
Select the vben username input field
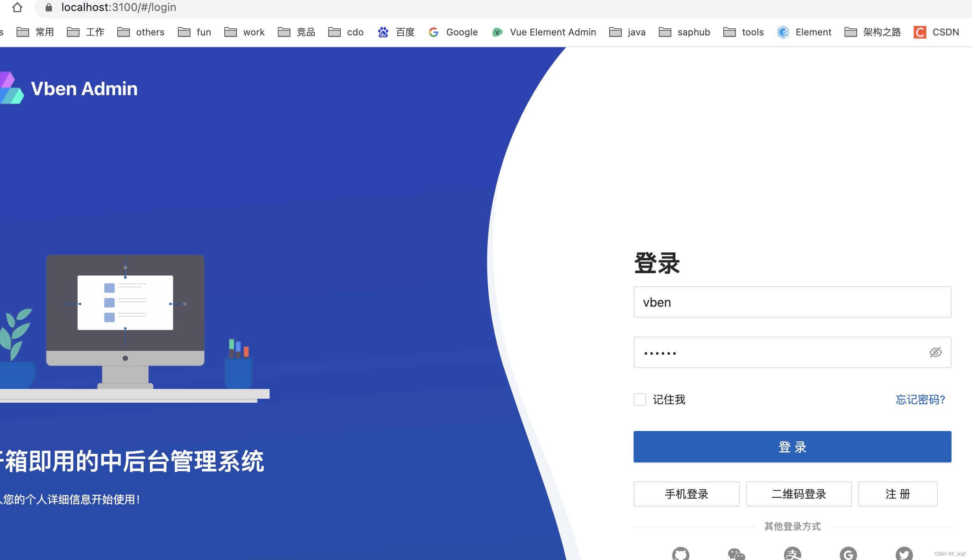[x=792, y=302]
